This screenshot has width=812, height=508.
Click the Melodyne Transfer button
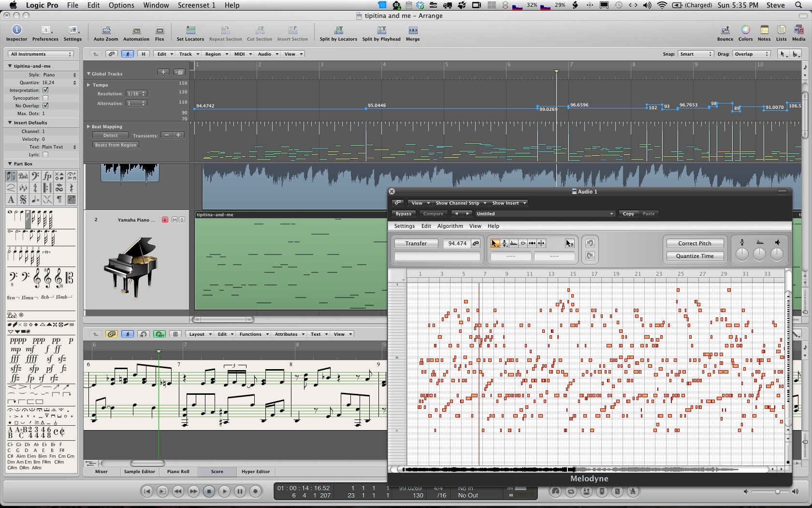tap(416, 243)
